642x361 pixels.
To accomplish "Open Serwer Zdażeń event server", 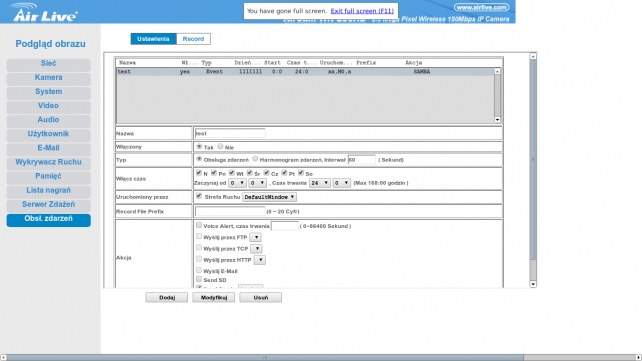I will pos(48,205).
